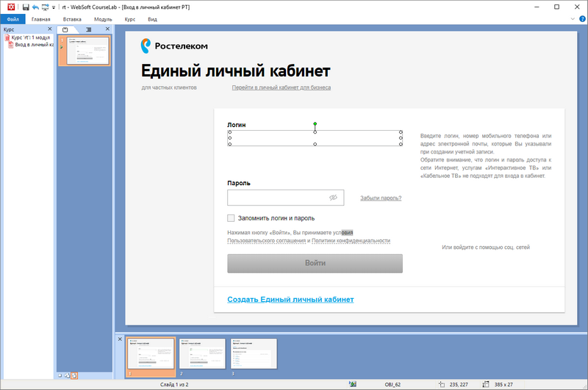The height and width of the screenshot is (390, 588).
Task: Check the Запомнить логин и пароль checkbox
Action: tap(231, 218)
